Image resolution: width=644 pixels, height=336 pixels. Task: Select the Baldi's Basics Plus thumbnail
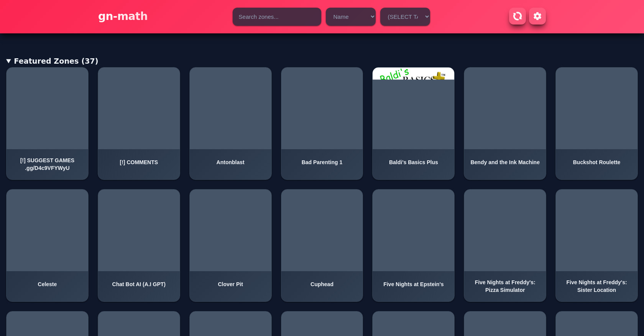point(413,109)
